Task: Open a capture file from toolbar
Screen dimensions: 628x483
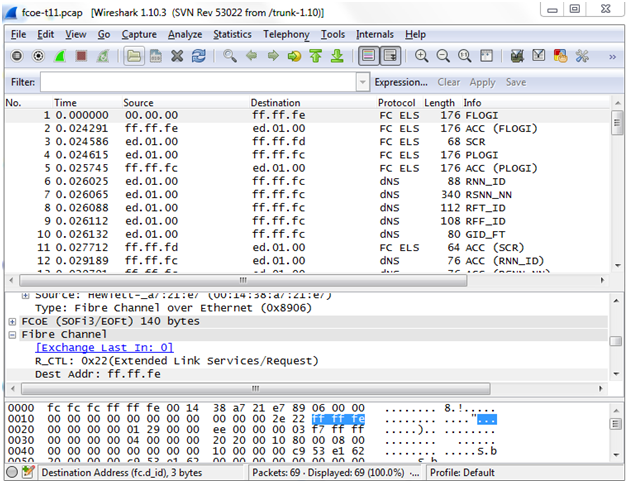Action: pyautogui.click(x=132, y=57)
